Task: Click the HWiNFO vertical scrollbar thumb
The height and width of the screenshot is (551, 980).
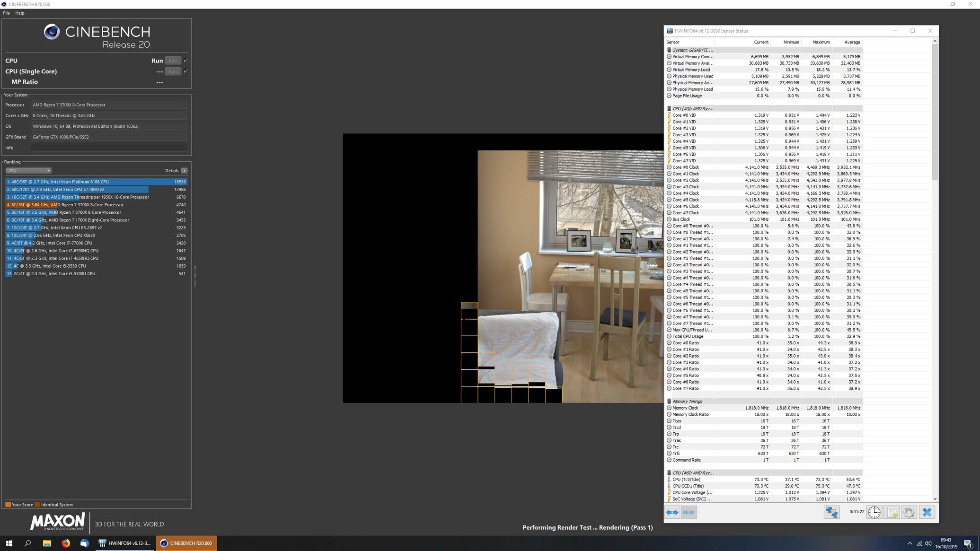Action: point(935,112)
